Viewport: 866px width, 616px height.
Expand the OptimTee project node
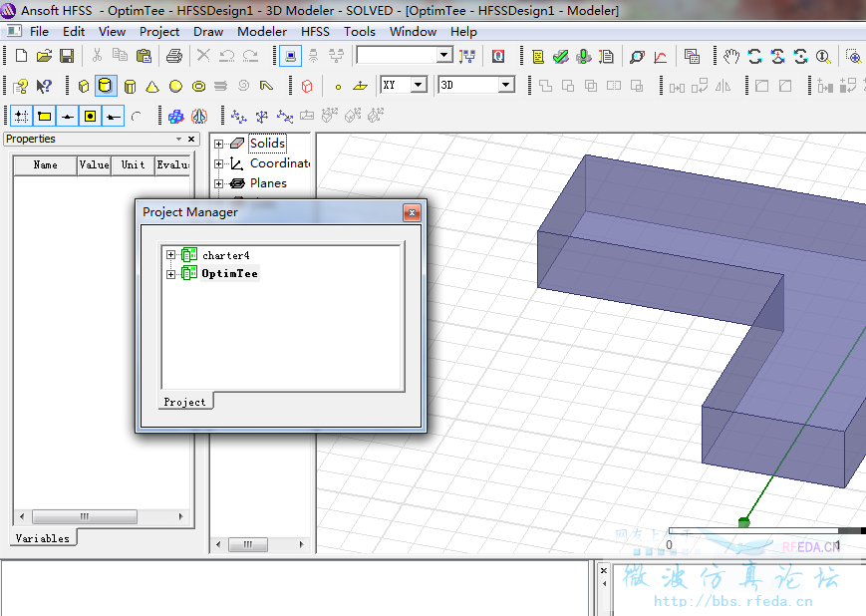170,273
